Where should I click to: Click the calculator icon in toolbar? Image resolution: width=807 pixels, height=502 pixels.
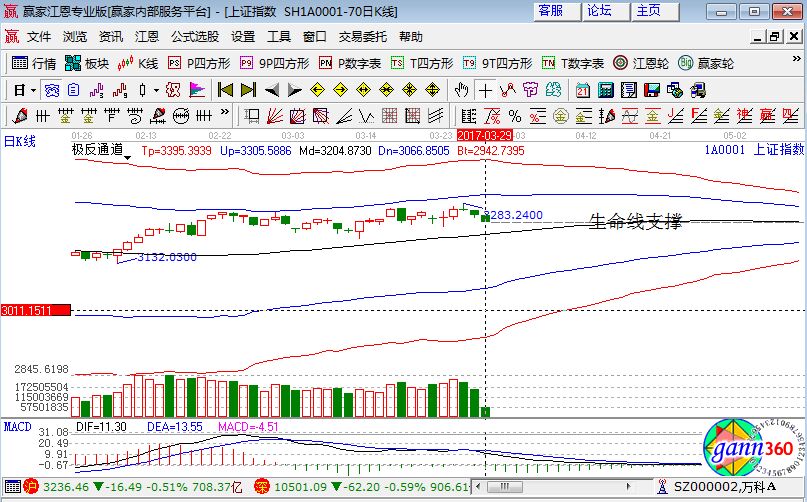[606, 90]
